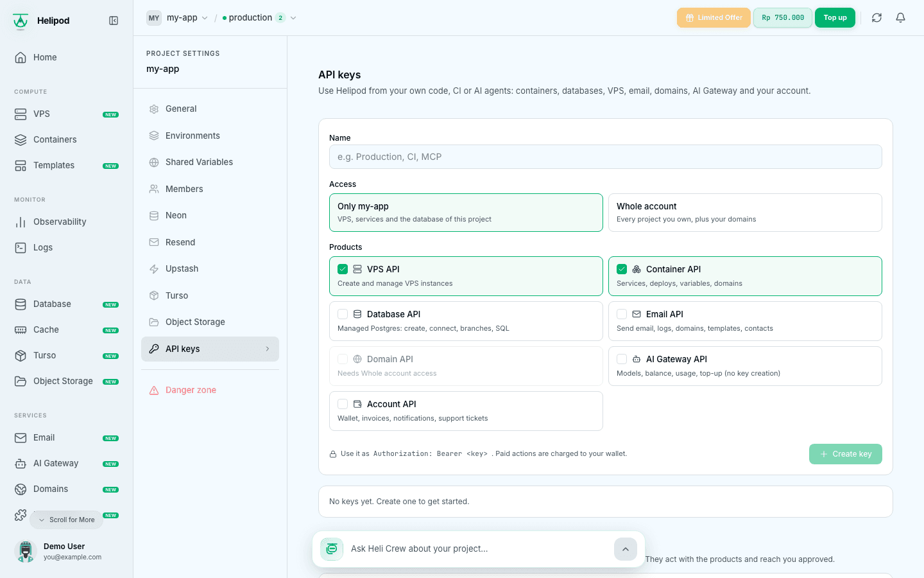
Task: Focus the key Name input field
Action: [x=606, y=157]
